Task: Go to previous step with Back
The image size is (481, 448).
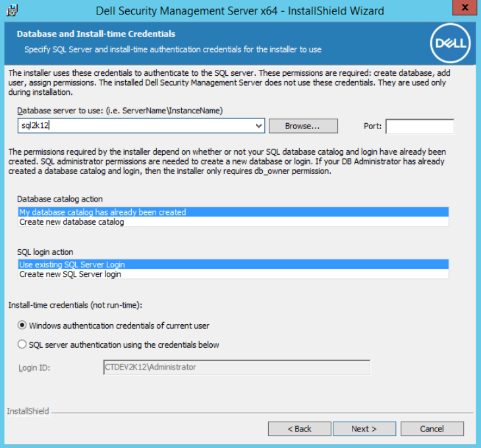Action: point(299,429)
